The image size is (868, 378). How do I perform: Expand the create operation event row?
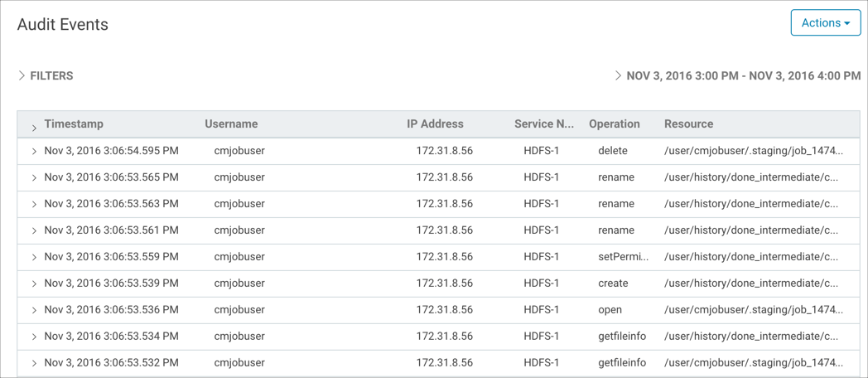tap(34, 284)
